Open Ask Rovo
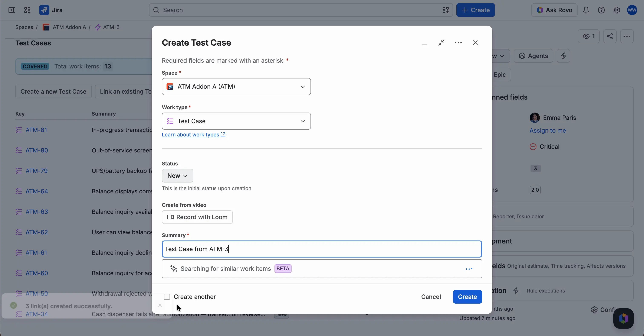 554,10
